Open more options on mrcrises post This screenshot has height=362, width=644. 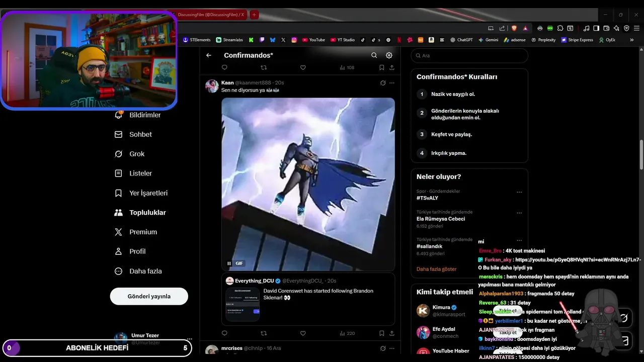pos(392,348)
